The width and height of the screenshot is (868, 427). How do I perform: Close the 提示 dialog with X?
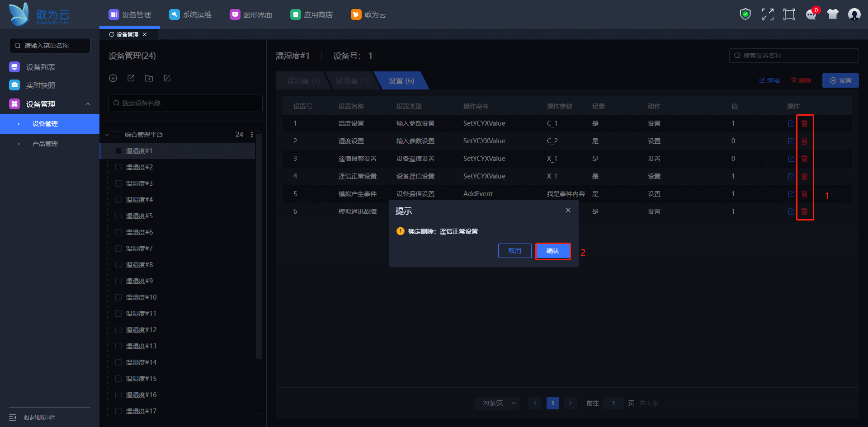(x=568, y=210)
